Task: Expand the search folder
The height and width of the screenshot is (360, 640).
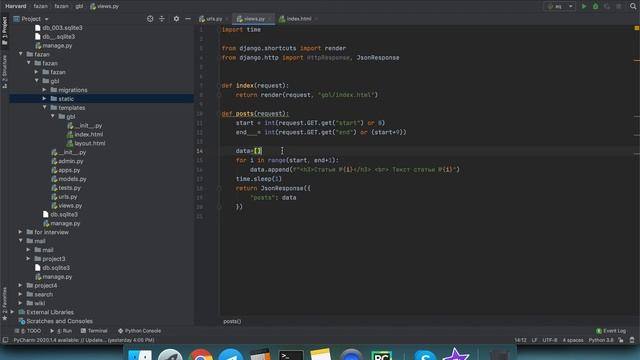Action: click(20, 294)
